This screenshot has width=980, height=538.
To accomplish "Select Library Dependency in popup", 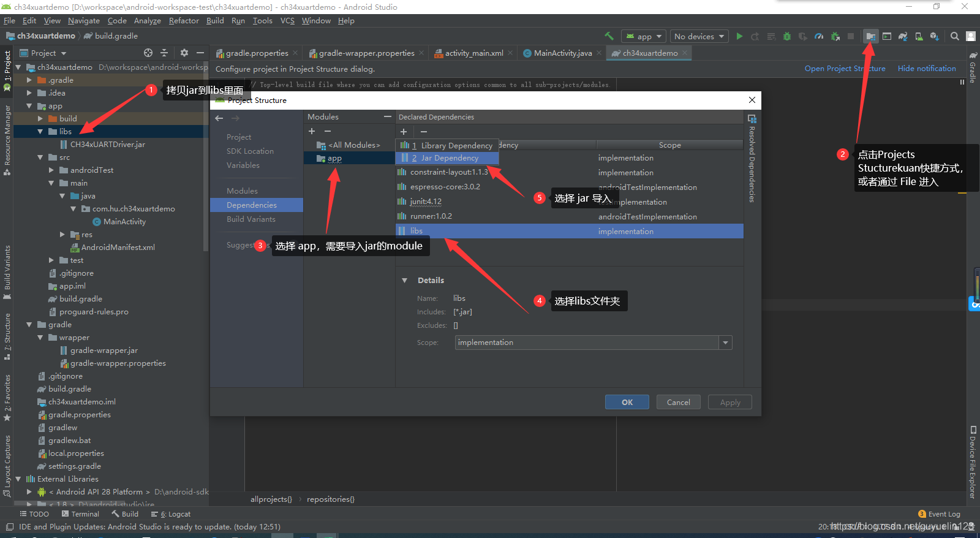I will click(447, 145).
